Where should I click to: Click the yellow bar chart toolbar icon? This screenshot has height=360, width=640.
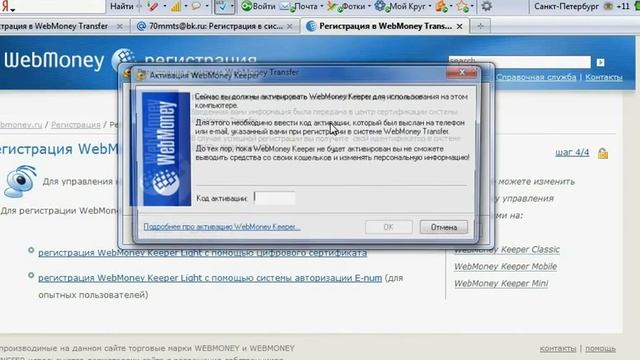(x=176, y=7)
